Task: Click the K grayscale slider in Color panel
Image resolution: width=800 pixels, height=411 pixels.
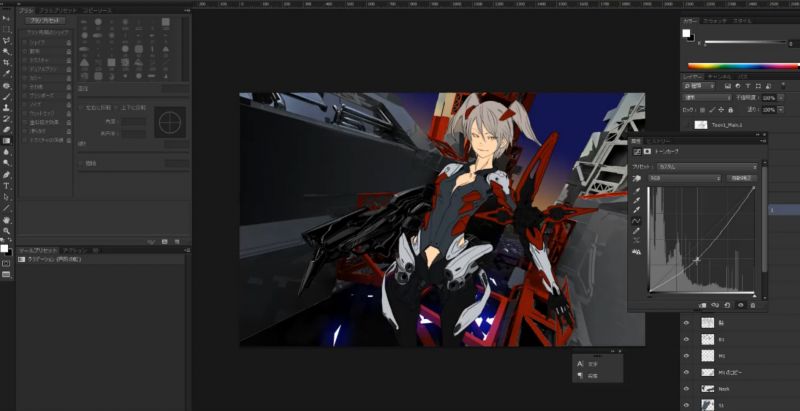Action: point(745,43)
